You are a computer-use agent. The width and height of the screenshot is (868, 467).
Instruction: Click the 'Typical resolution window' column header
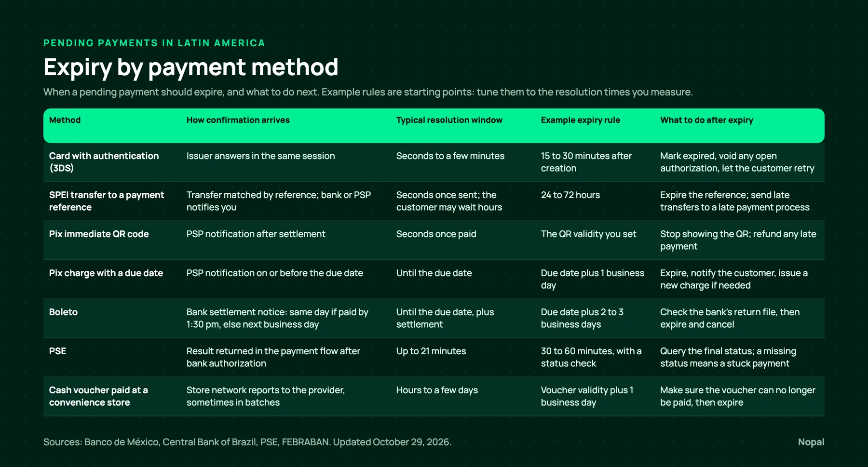point(449,120)
